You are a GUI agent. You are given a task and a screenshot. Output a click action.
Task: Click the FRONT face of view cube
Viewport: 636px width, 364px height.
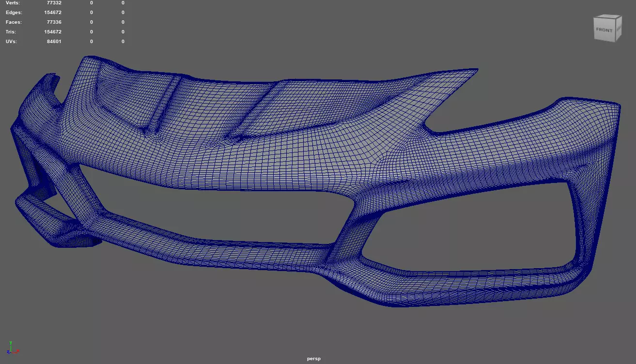[x=605, y=30]
